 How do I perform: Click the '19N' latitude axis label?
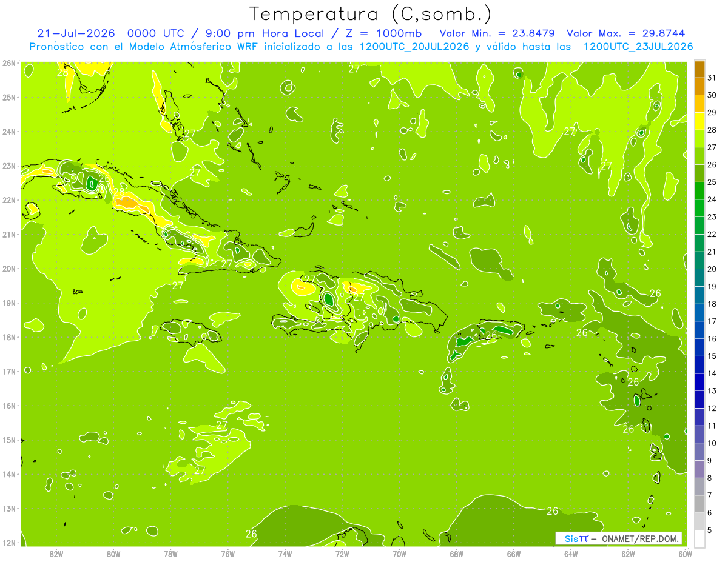point(9,303)
